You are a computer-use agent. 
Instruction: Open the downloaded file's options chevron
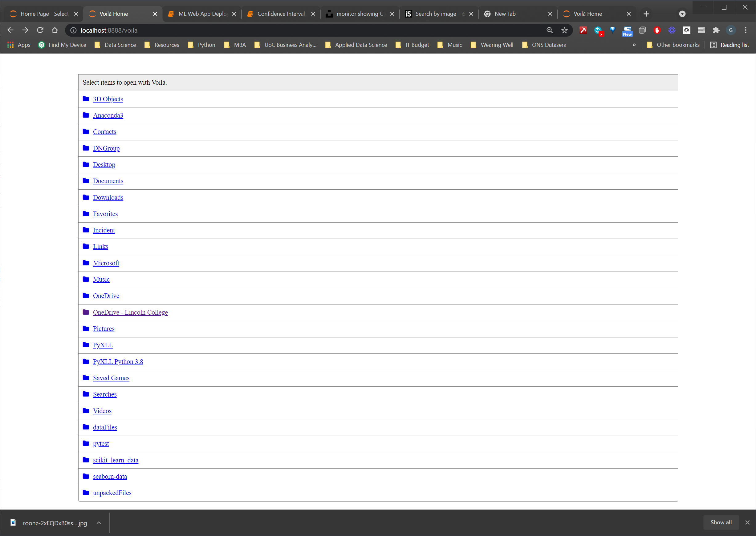pos(98,523)
